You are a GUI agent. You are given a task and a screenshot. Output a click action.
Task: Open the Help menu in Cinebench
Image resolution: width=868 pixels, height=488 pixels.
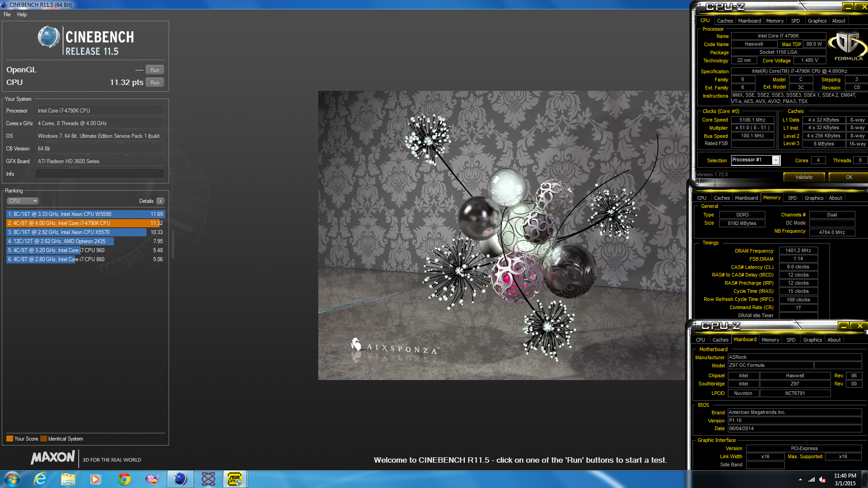pyautogui.click(x=22, y=14)
